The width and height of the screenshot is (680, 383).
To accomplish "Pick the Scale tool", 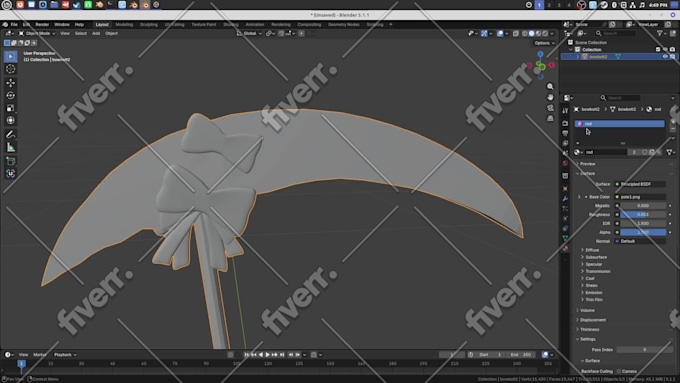I will coord(11,108).
